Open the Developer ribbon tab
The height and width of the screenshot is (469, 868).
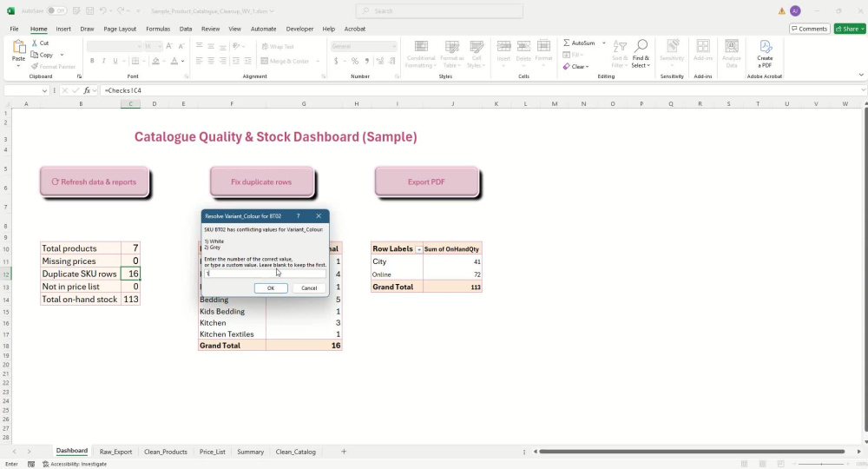tap(299, 29)
